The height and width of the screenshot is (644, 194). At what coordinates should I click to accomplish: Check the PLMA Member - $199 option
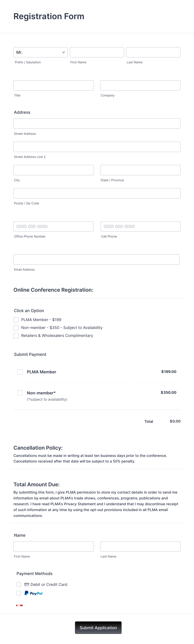(16, 320)
